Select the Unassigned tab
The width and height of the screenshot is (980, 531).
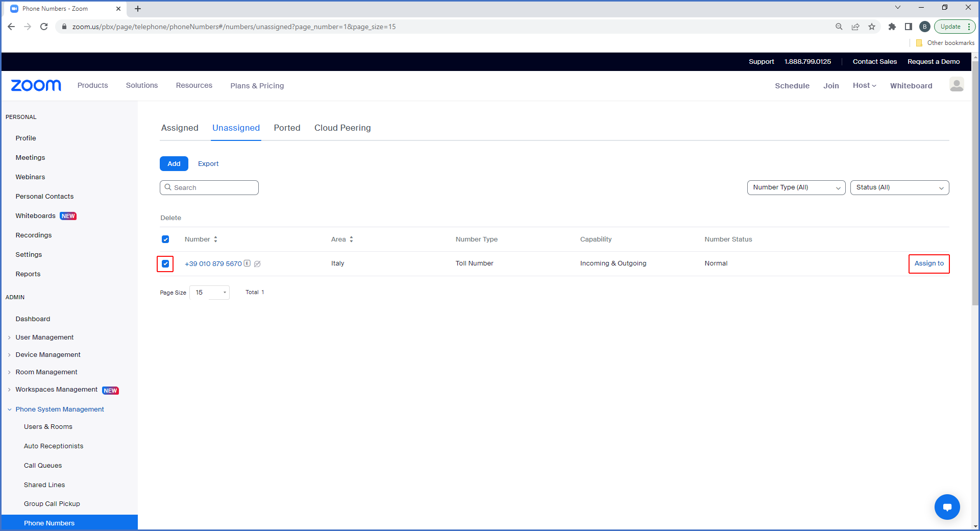click(x=236, y=128)
